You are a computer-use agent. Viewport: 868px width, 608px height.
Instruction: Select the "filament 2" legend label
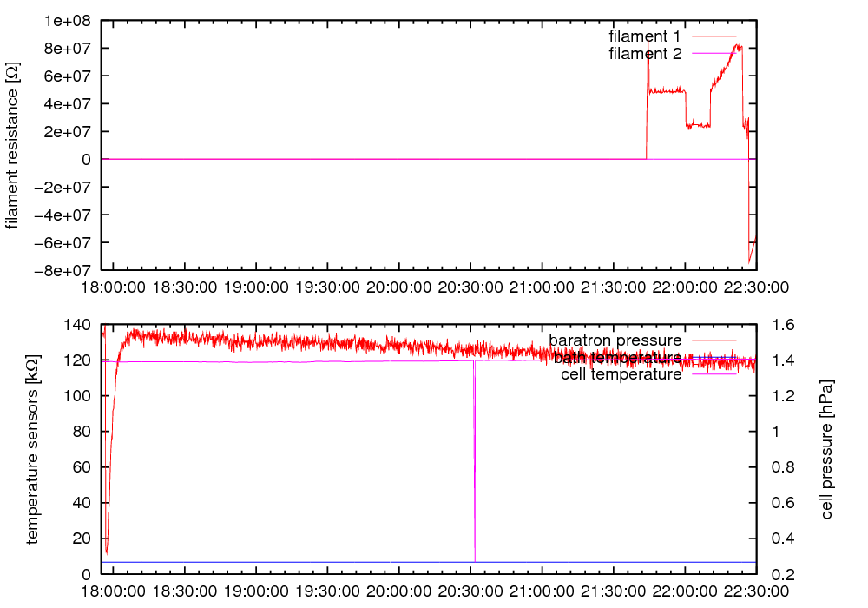[x=645, y=54]
